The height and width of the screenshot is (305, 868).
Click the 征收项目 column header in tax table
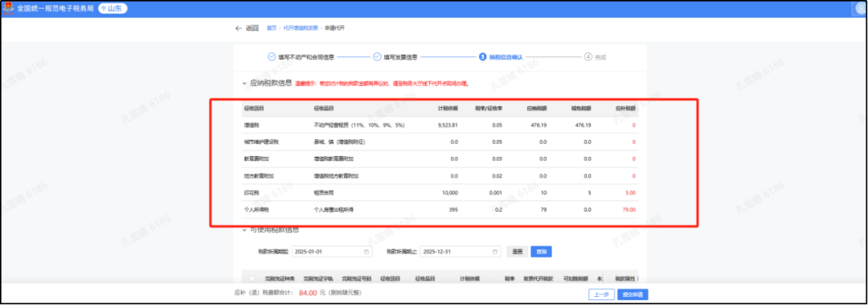[x=253, y=108]
